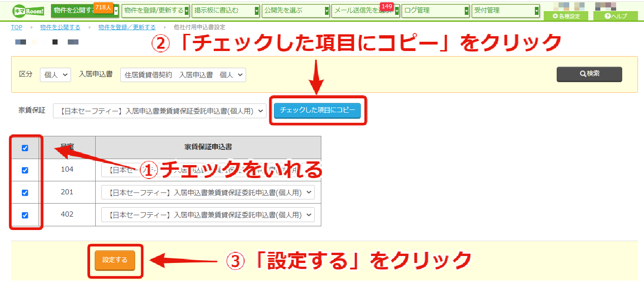644x288 pixels.
Task: Expand the 物件を公開する dropdown arrow
Action: (x=116, y=11)
